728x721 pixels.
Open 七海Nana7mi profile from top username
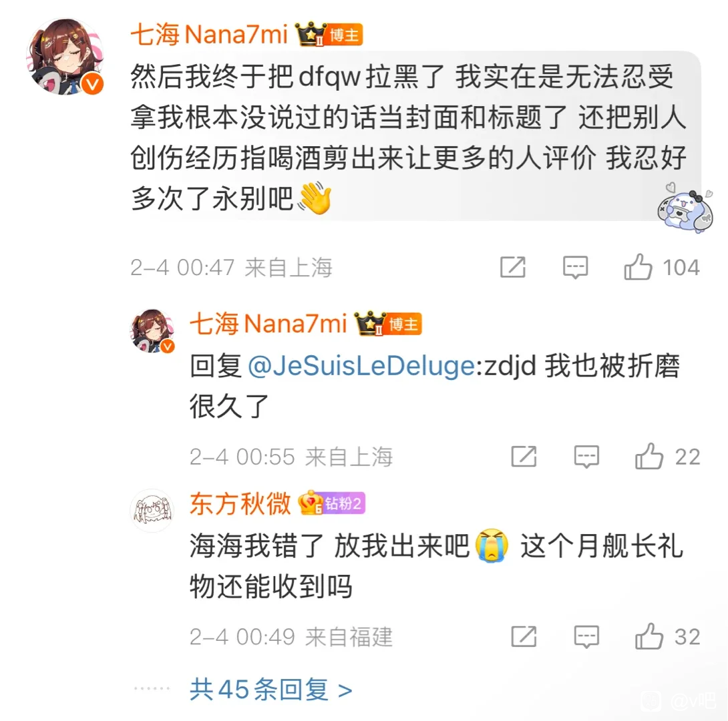coord(209,35)
